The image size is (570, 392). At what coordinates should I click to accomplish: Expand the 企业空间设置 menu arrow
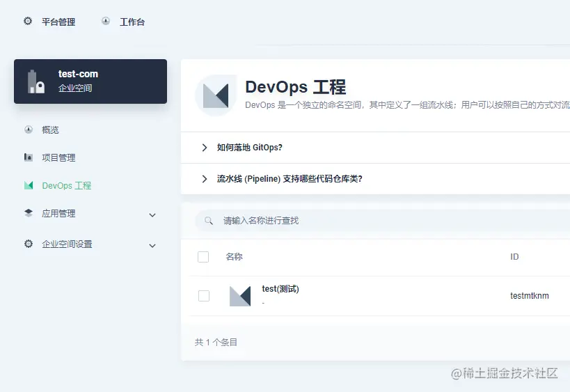[x=152, y=246]
